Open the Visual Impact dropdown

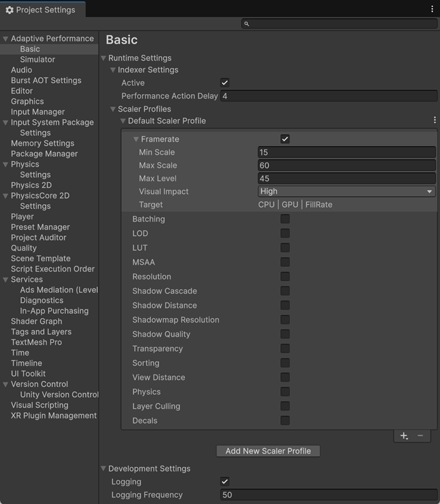(x=346, y=191)
